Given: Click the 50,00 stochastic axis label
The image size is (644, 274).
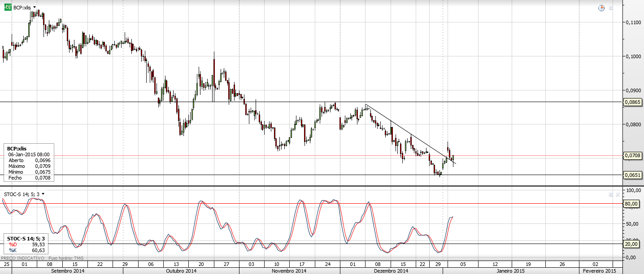Looking at the screenshot, I should tap(631, 224).
